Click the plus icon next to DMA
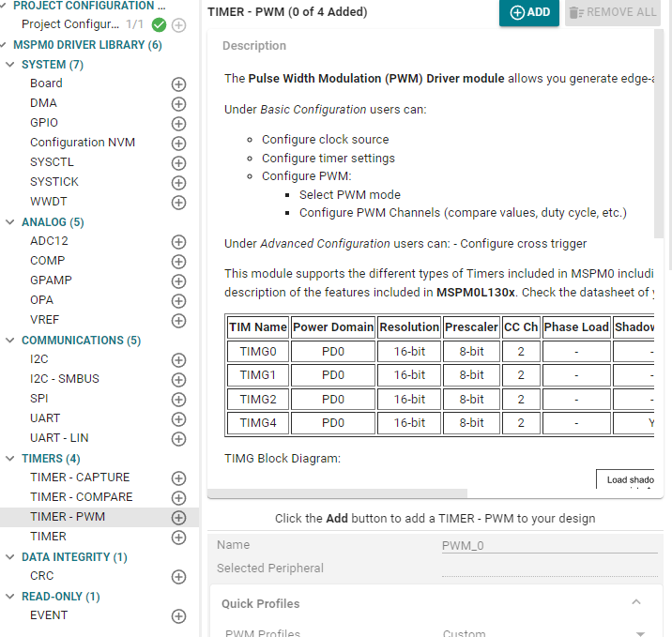 178,103
